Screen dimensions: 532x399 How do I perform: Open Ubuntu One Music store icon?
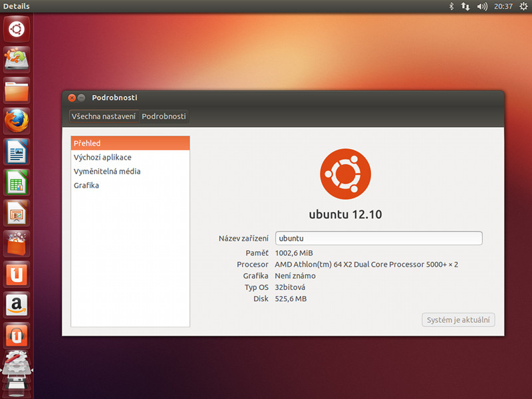(17, 335)
